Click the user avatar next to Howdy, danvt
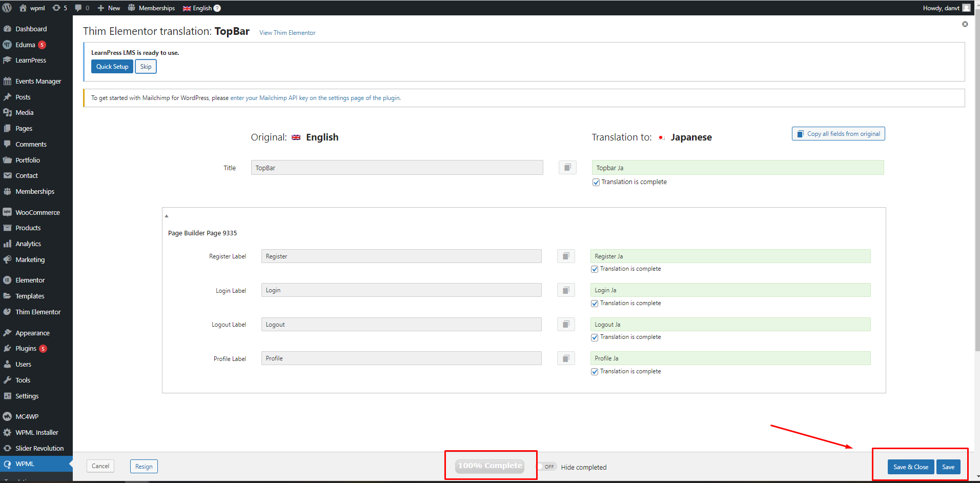 click(966, 8)
